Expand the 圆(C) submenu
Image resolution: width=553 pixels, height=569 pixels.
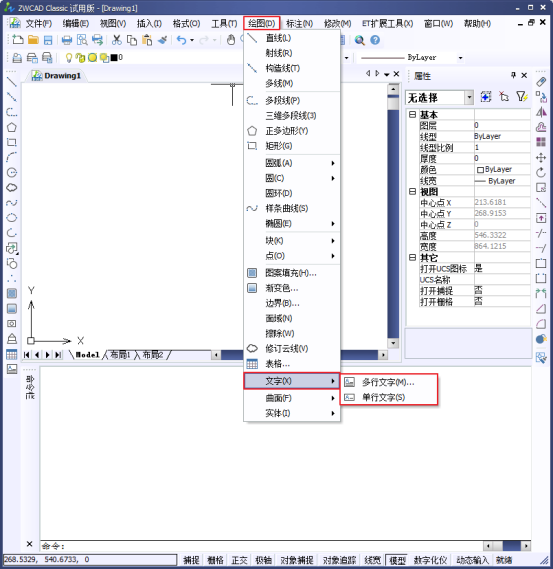point(292,178)
